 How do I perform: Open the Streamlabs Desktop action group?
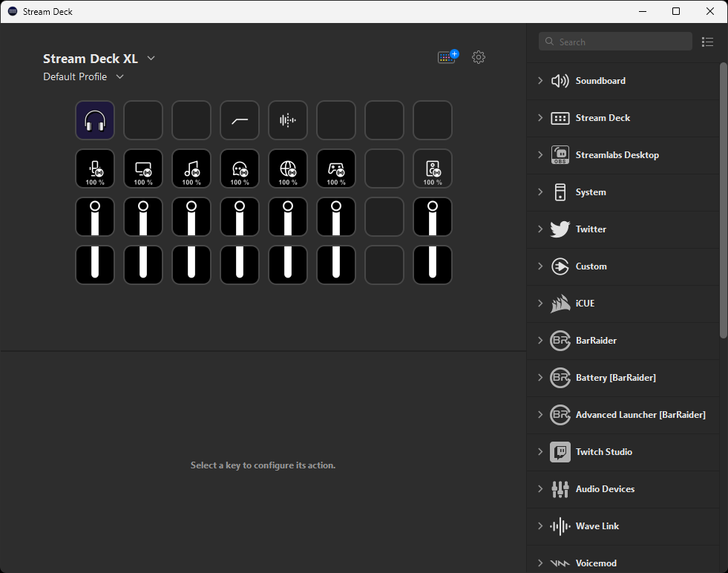coord(617,155)
